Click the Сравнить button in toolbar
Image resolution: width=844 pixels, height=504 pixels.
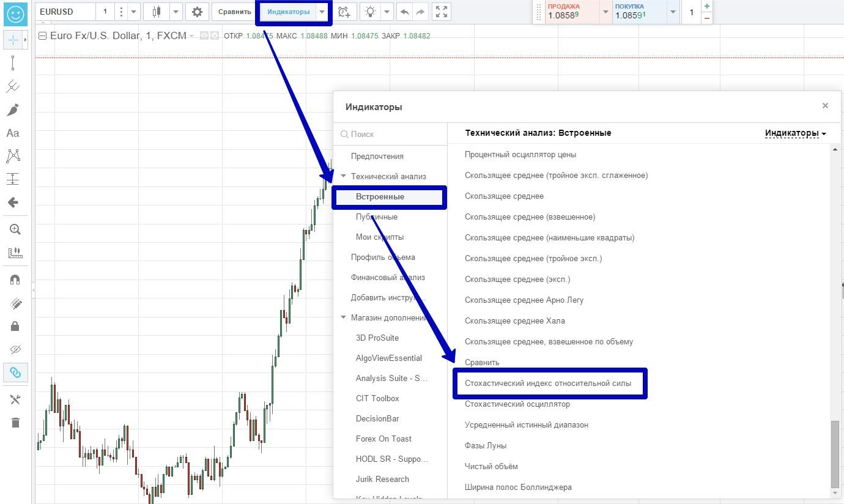pos(235,12)
